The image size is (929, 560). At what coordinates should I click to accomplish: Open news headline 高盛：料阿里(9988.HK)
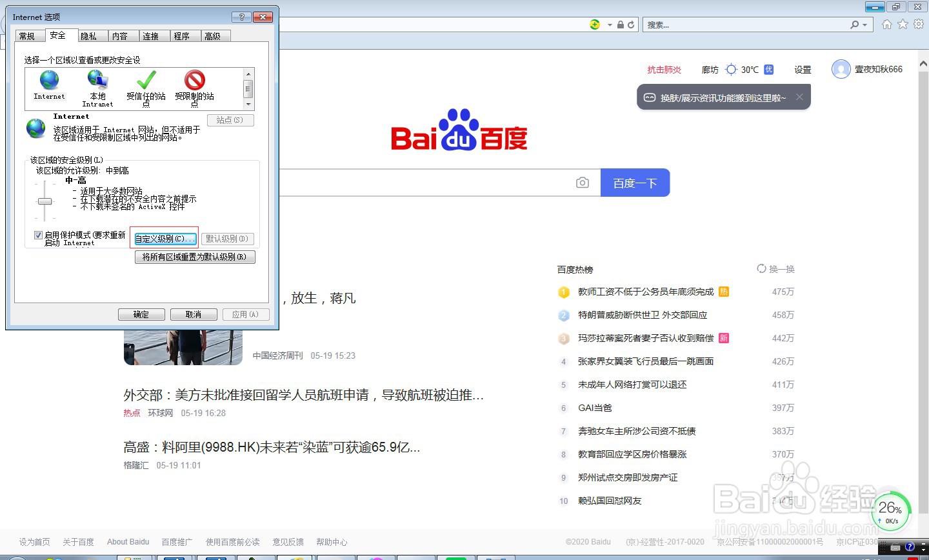(272, 447)
